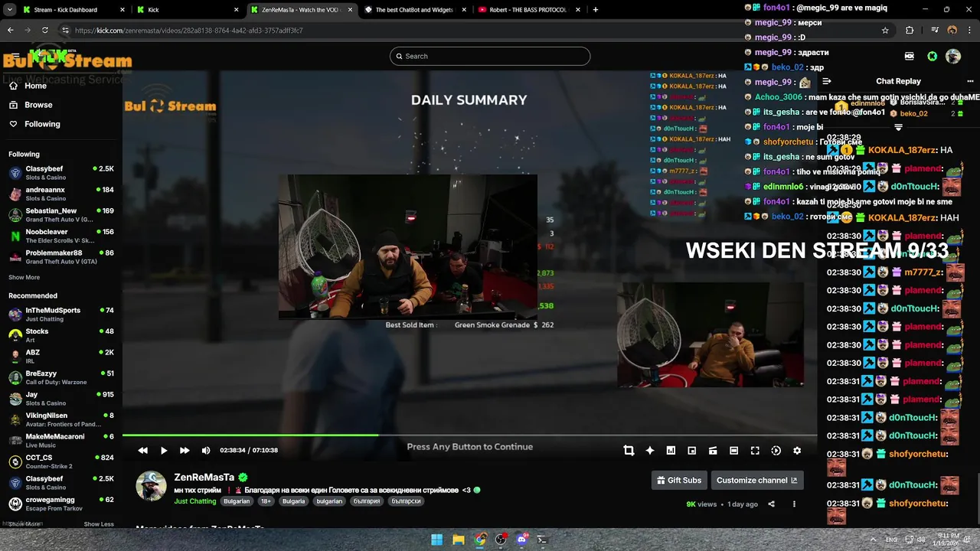This screenshot has height=551, width=980.
Task: Open the user profile avatar menu
Action: (953, 56)
